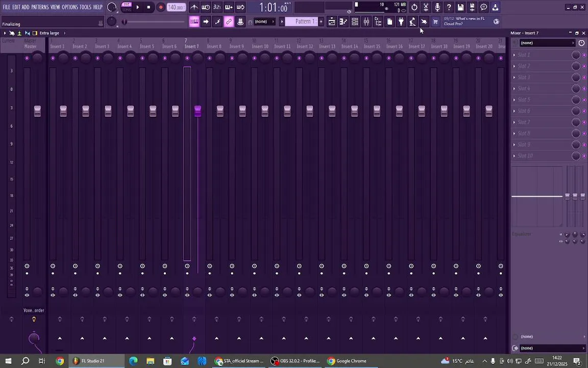Toggle multilink to controllers icon
The width and height of the screenshot is (588, 368).
[240, 22]
